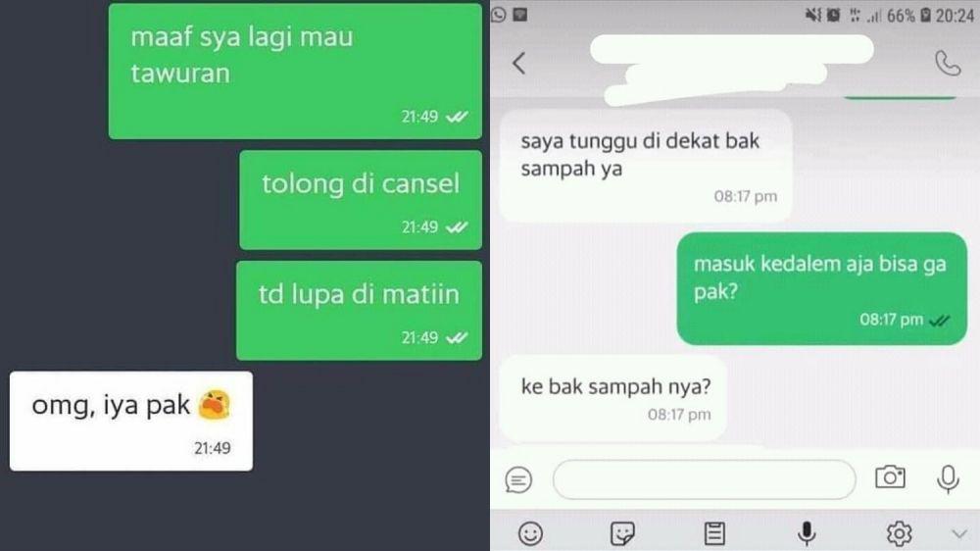
Task: Click the empty message input field
Action: pyautogui.click(x=704, y=479)
